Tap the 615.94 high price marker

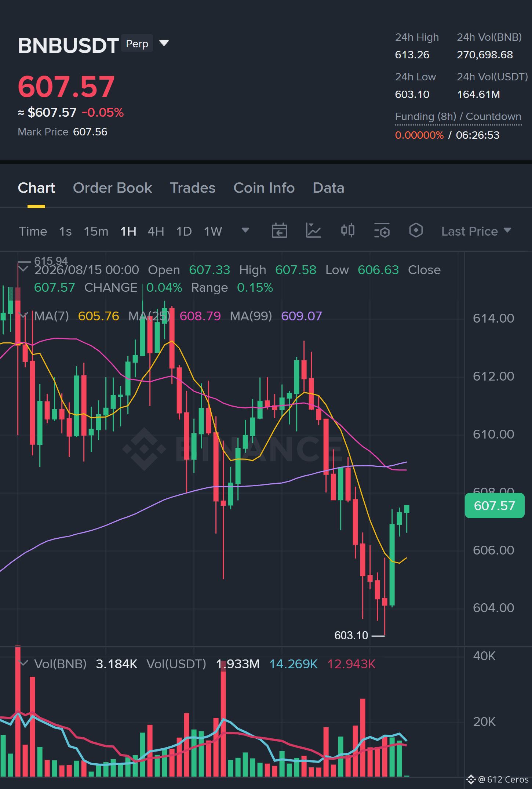[51, 261]
